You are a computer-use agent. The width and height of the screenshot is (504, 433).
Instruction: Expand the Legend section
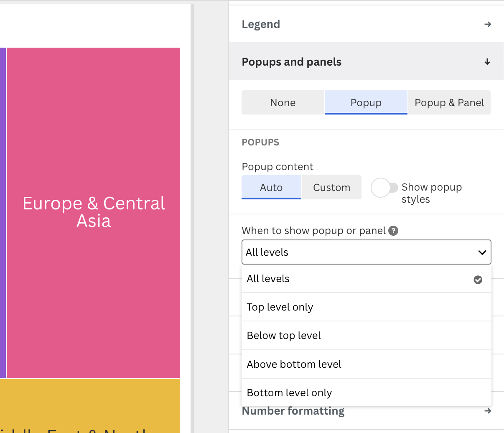point(261,24)
